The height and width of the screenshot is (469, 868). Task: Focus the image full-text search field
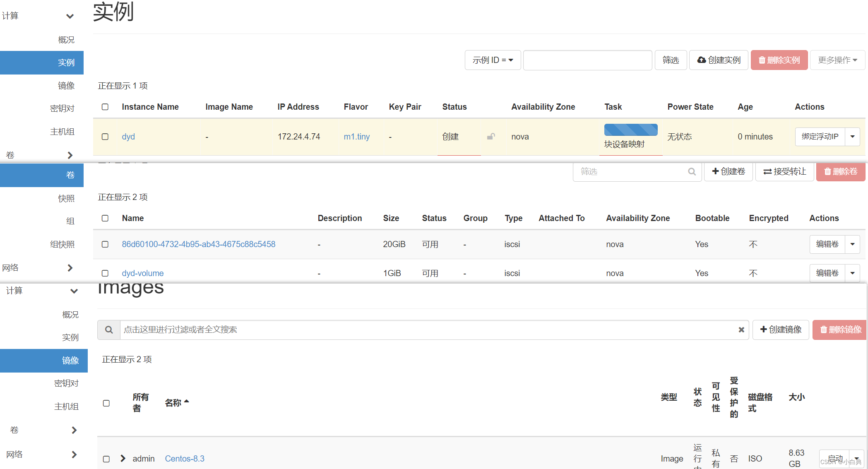point(434,330)
